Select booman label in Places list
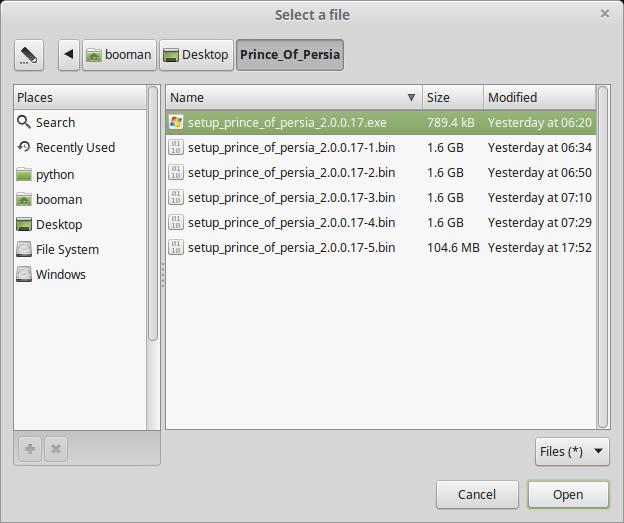This screenshot has width=624, height=523. 59,199
